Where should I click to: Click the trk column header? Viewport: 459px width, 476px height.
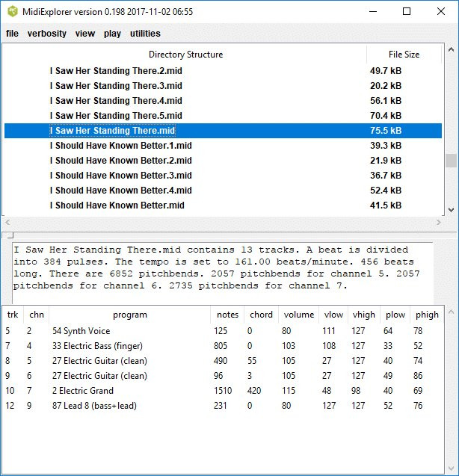coord(13,315)
